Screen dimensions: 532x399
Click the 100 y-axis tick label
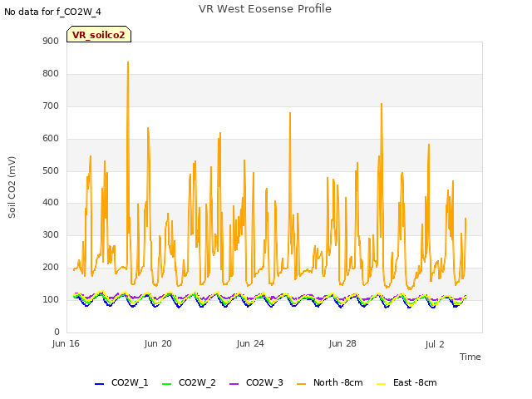[x=51, y=299]
